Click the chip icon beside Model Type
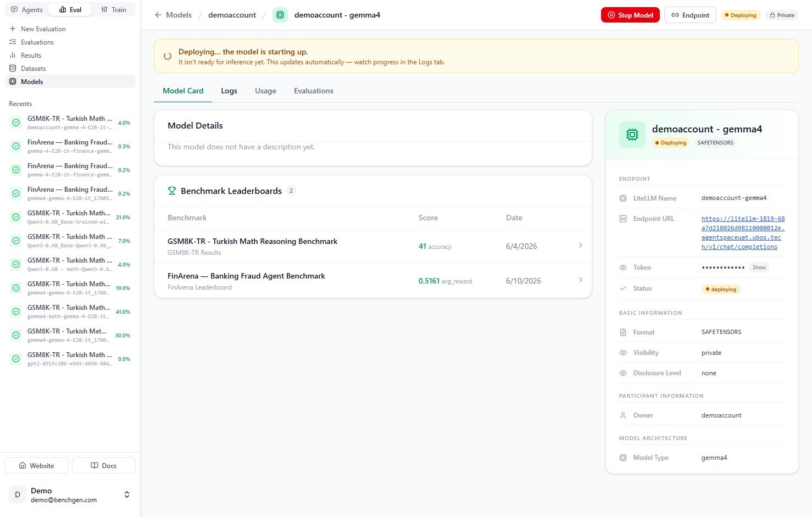 tap(623, 458)
